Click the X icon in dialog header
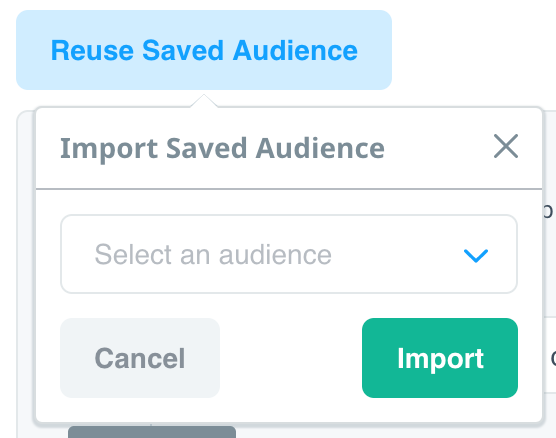 pos(506,146)
